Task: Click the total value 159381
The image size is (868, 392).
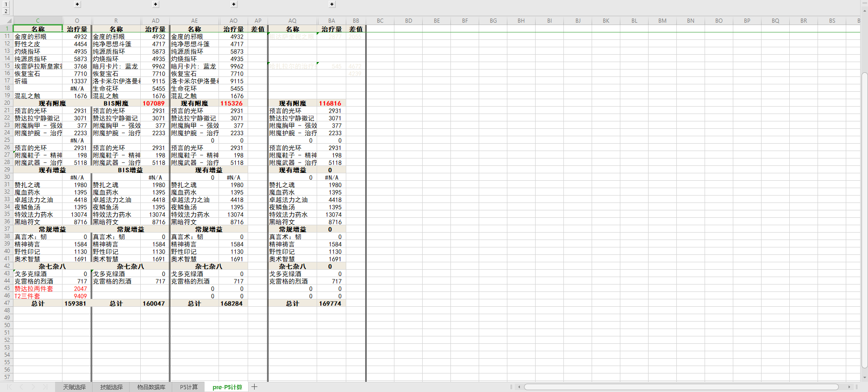Action: coord(77,303)
